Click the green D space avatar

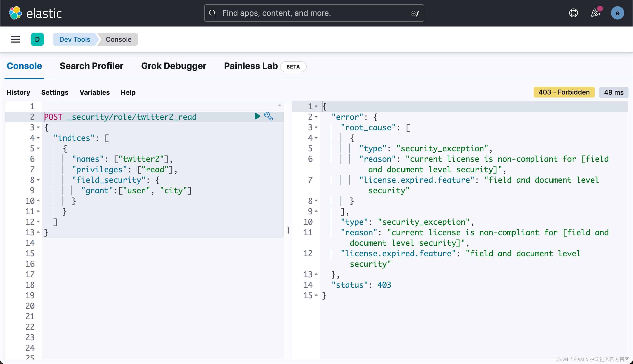point(37,39)
